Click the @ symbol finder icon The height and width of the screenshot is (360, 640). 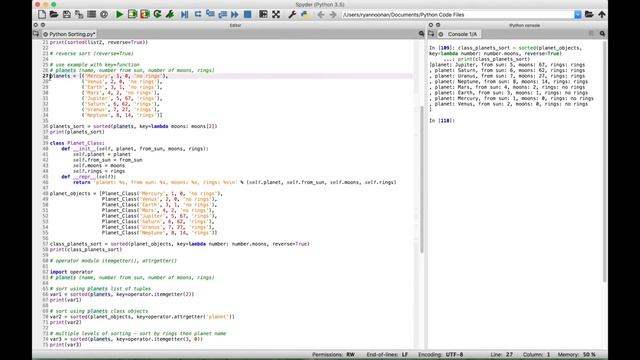click(x=104, y=14)
